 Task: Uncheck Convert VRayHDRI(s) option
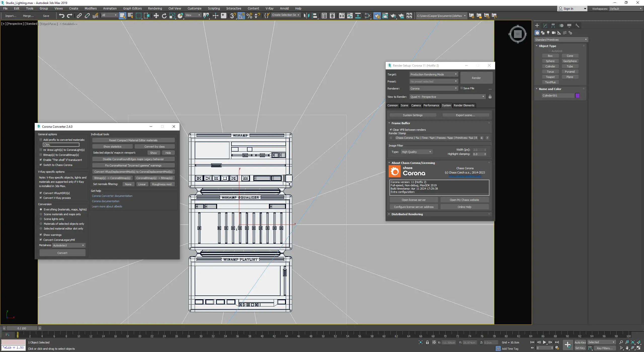point(41,193)
